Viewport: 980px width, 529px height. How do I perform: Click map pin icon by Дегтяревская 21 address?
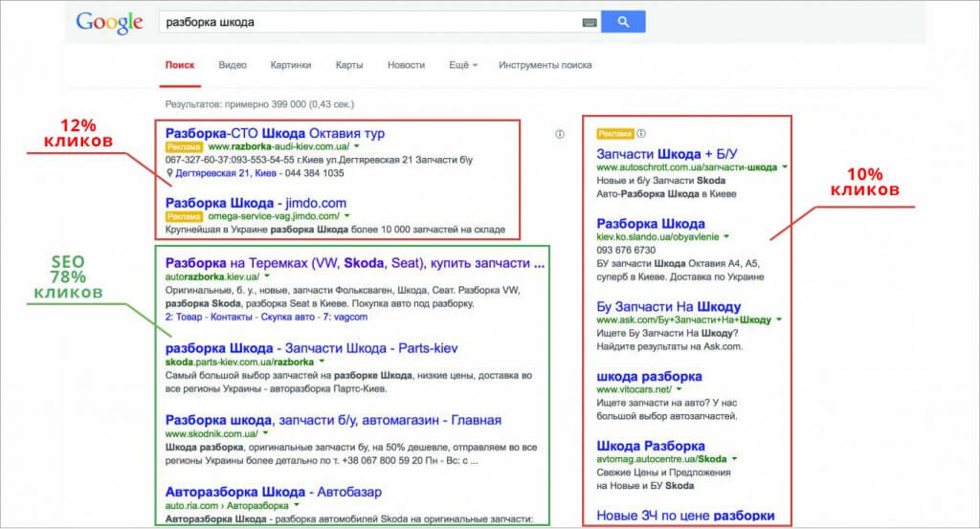point(169,173)
